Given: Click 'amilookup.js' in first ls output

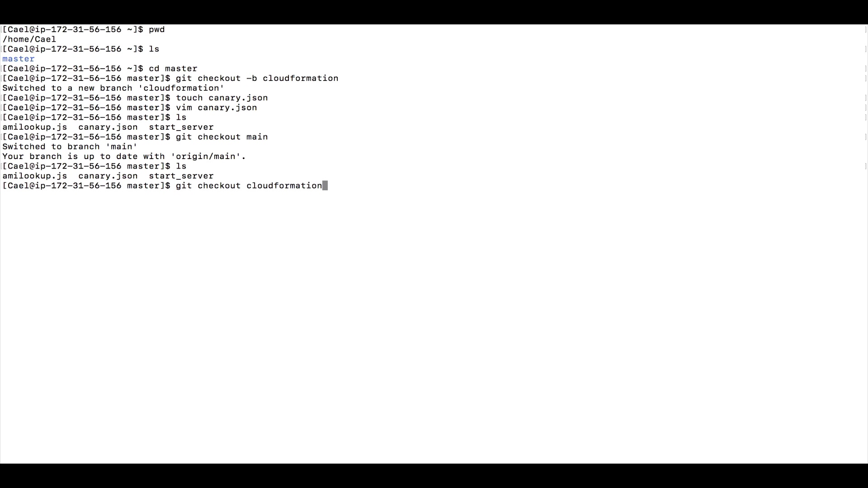Looking at the screenshot, I should click(x=35, y=127).
